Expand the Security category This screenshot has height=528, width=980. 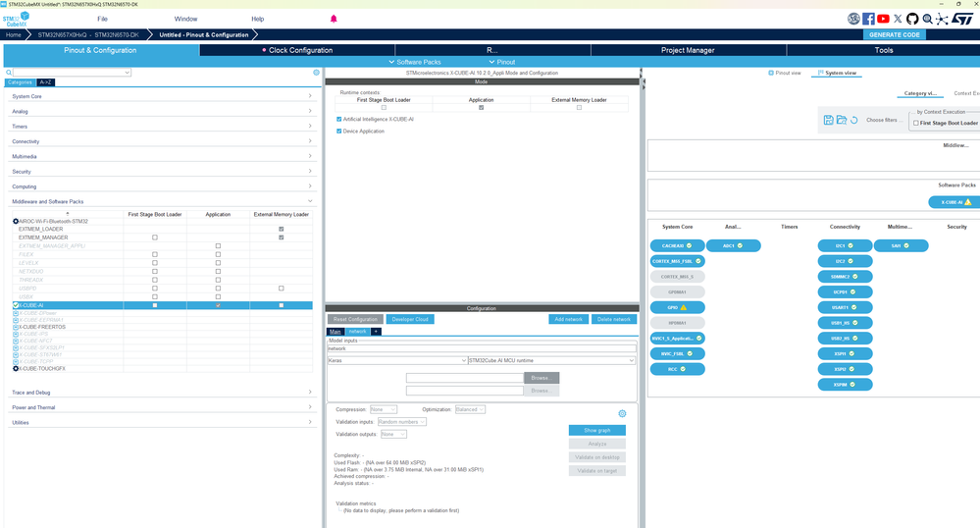(x=161, y=172)
